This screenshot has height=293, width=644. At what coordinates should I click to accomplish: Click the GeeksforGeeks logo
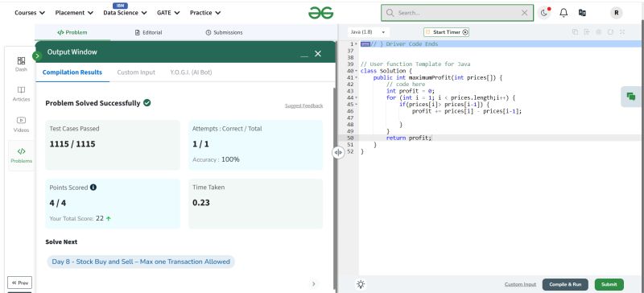click(x=320, y=13)
